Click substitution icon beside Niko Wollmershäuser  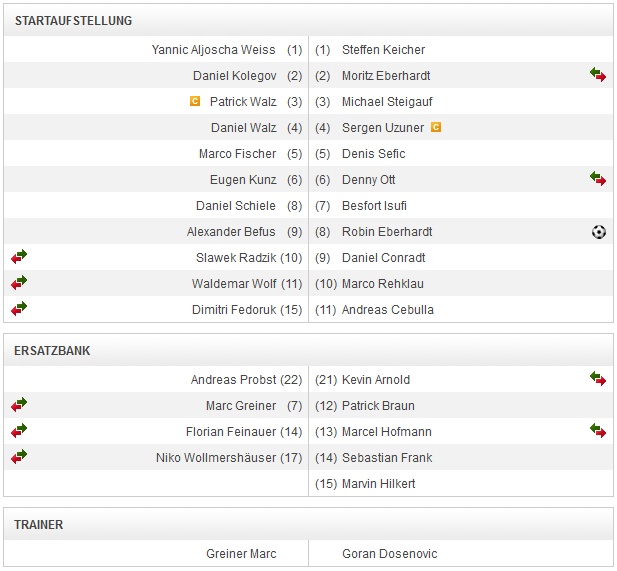[19, 457]
